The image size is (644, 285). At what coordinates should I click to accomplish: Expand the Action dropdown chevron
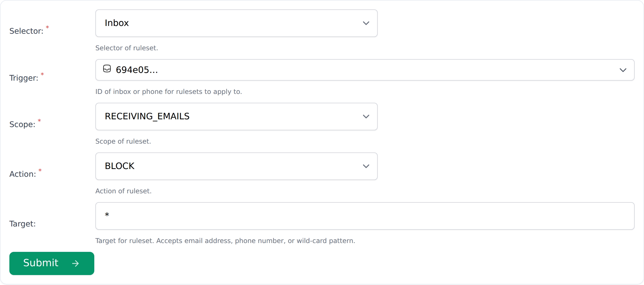click(366, 166)
